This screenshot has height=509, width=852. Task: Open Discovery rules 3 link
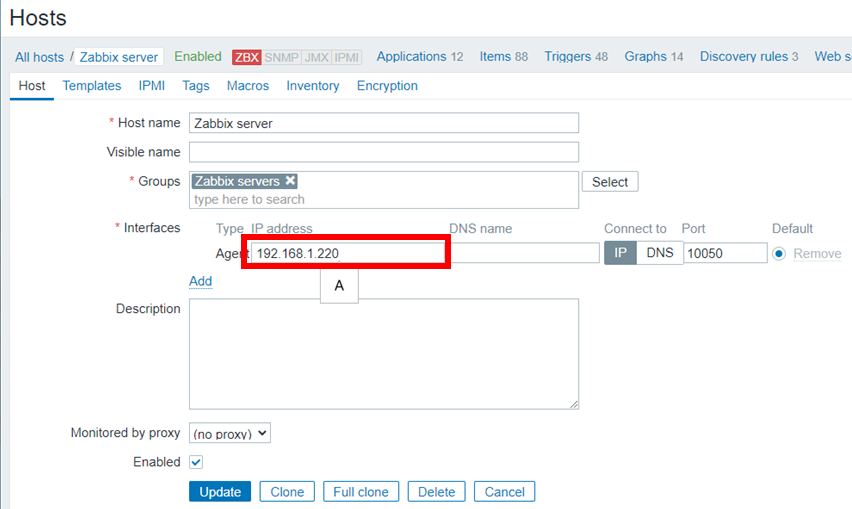point(749,56)
